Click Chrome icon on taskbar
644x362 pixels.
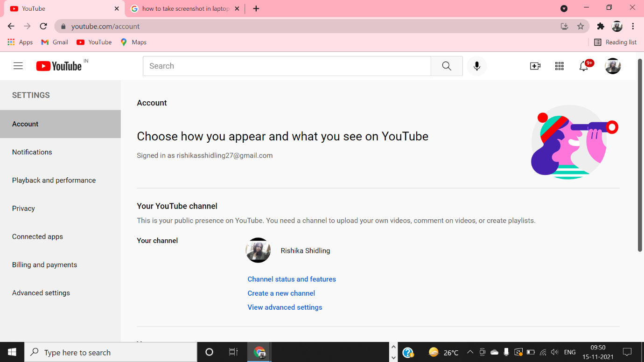coord(259,352)
